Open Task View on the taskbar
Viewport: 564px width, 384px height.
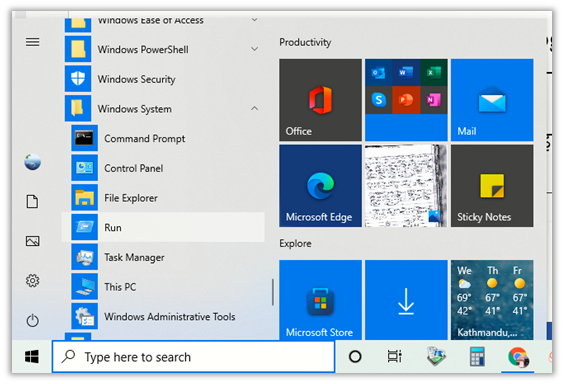[395, 357]
